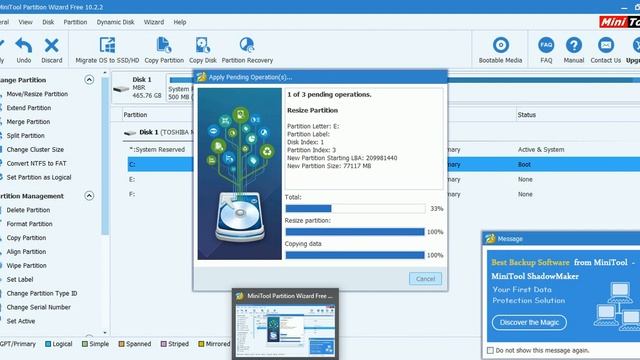
Task: Collapse the Partition Management section
Action: pyautogui.click(x=89, y=196)
